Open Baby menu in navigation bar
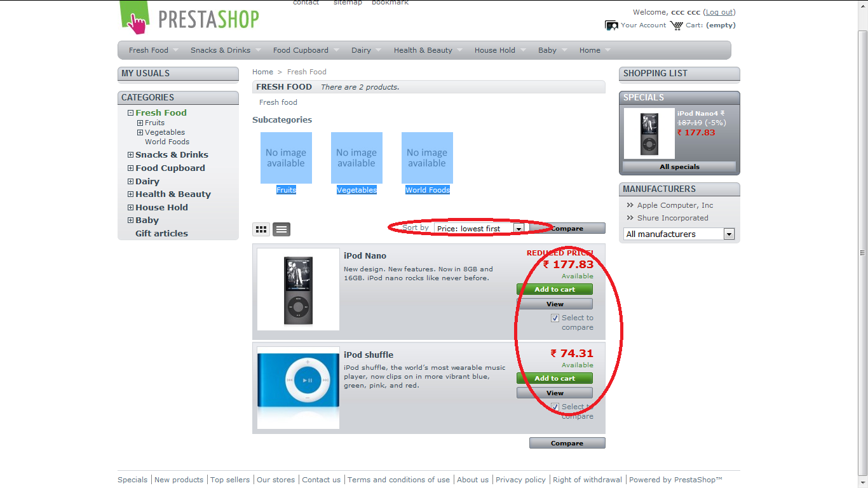 click(x=547, y=50)
